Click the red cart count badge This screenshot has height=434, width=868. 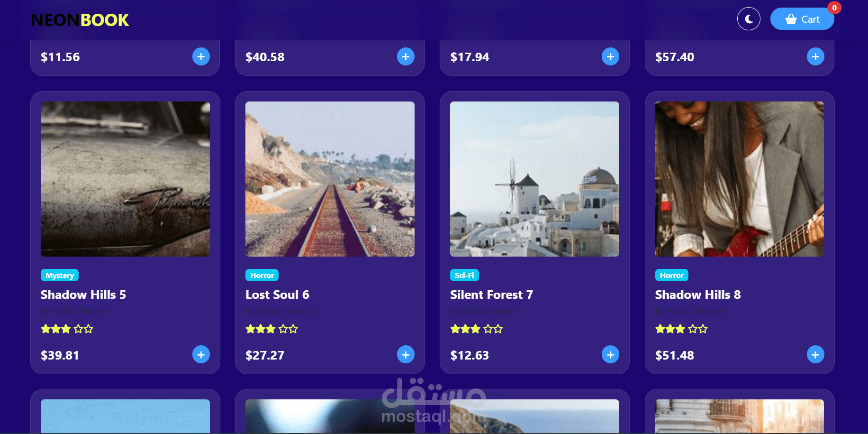click(x=834, y=8)
